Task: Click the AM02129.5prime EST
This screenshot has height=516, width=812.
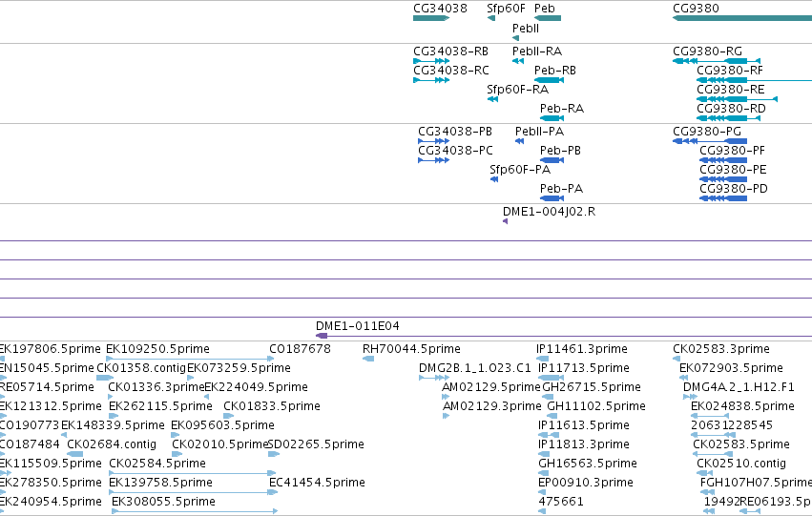Action: click(x=446, y=397)
